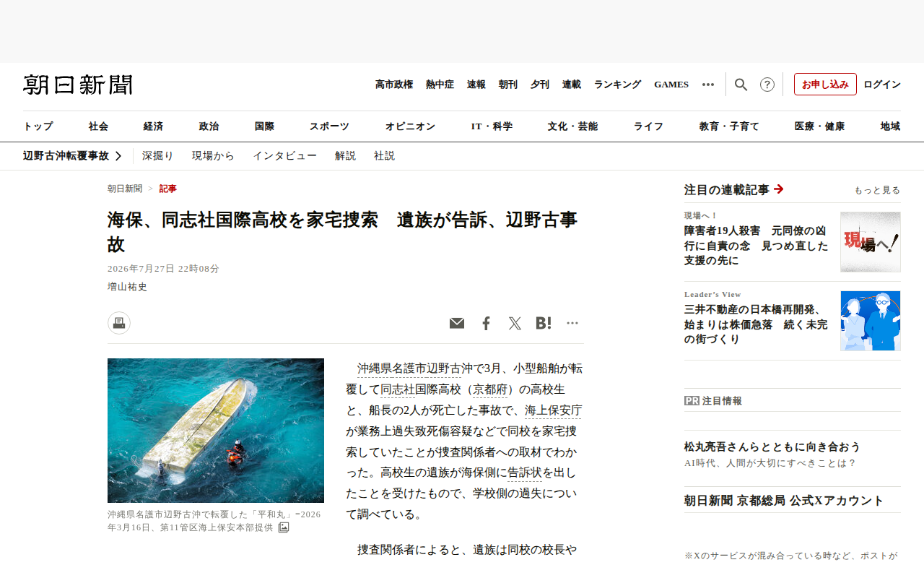Follow 名護市辺野古 keyword link in article
Viewport: 924px width, 578px height.
tap(427, 368)
